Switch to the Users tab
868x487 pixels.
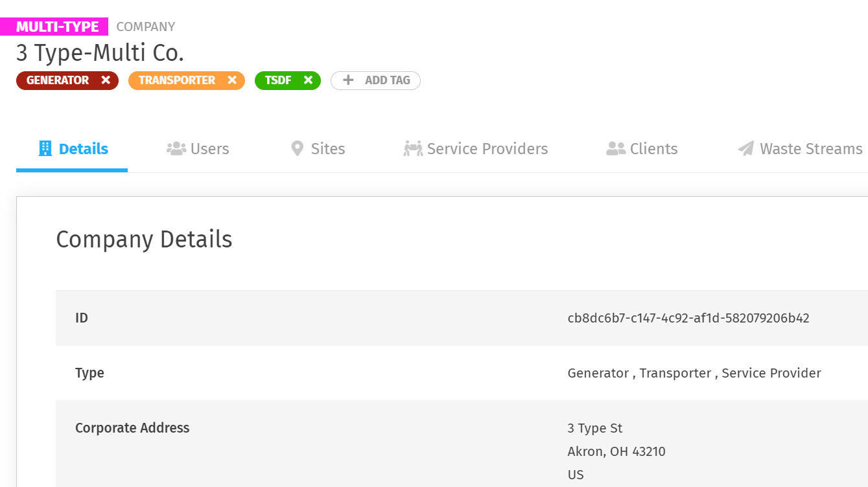click(x=198, y=149)
